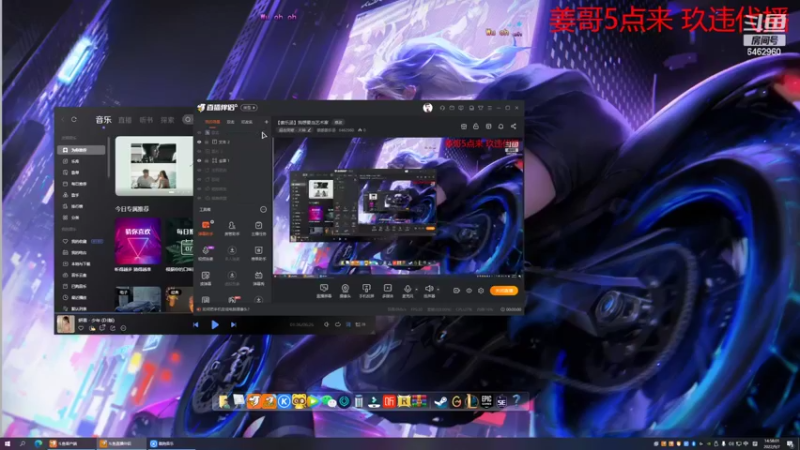Play the current song in music app

point(215,324)
